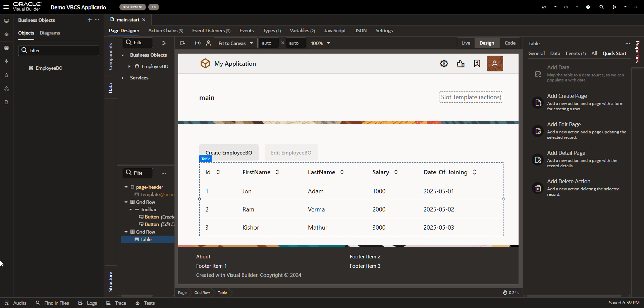Redo the last change via top toolbar
The width and height of the screenshot is (644, 308).
(x=567, y=7)
